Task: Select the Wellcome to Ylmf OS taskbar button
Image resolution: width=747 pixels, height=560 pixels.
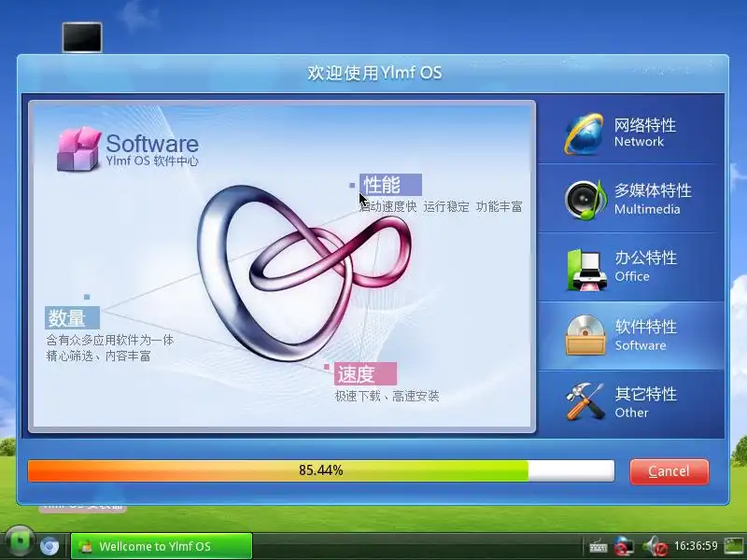Action: (x=161, y=546)
